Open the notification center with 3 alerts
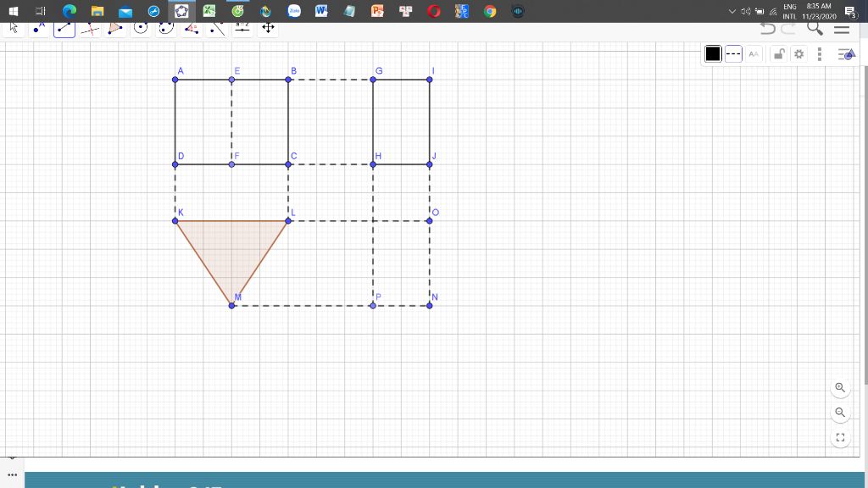The width and height of the screenshot is (868, 488). tap(851, 11)
